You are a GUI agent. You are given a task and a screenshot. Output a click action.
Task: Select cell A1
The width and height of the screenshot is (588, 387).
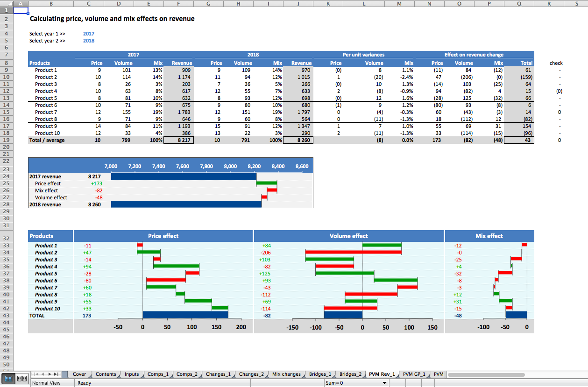(x=21, y=10)
